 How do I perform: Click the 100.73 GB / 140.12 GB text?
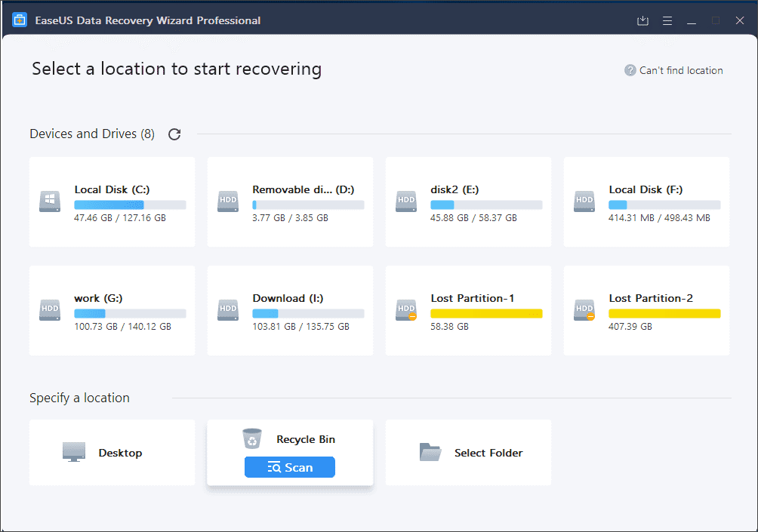[x=122, y=327]
